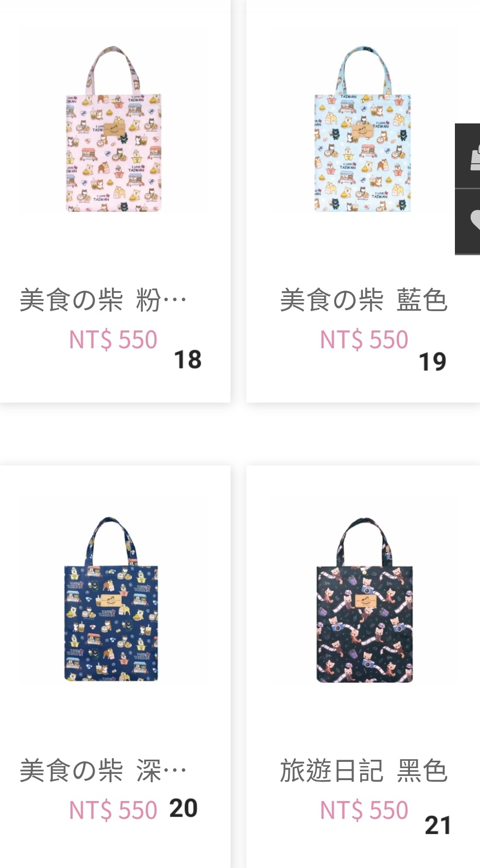Click the number 20 label
480x868 pixels.
coord(183,808)
